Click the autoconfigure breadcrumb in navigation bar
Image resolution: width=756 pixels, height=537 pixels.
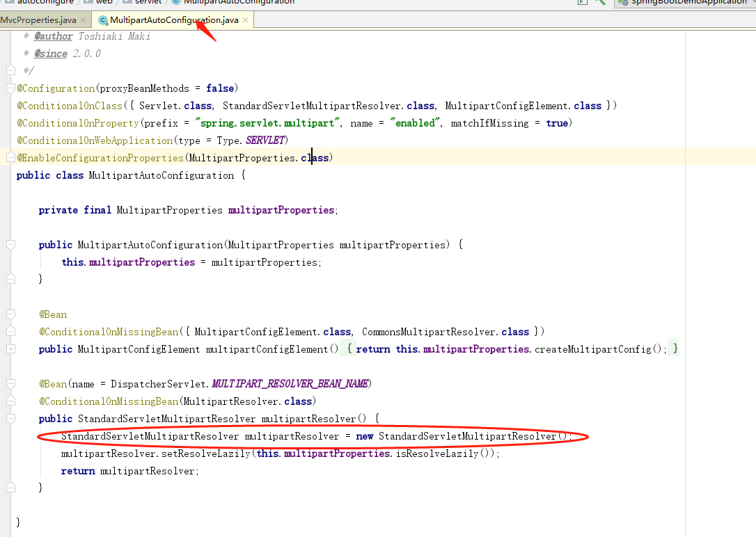(45, 2)
